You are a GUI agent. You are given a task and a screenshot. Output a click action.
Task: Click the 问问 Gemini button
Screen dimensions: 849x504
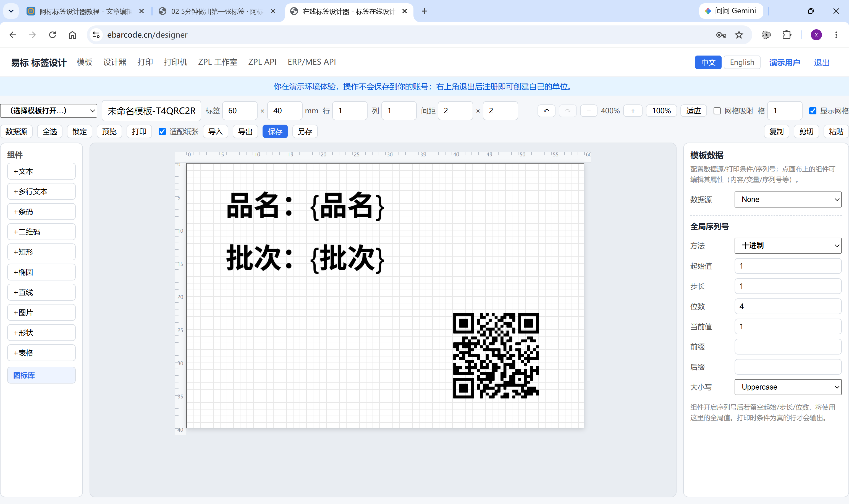(x=731, y=11)
